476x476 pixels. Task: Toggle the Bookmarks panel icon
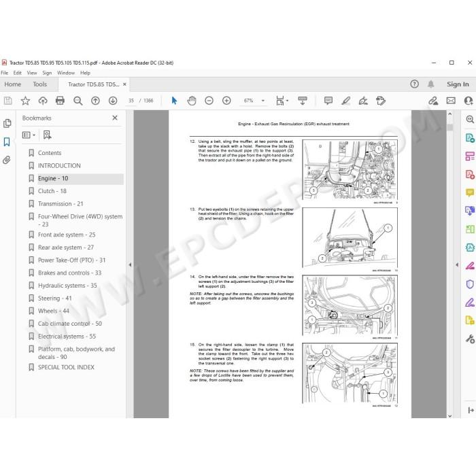coord(7,141)
